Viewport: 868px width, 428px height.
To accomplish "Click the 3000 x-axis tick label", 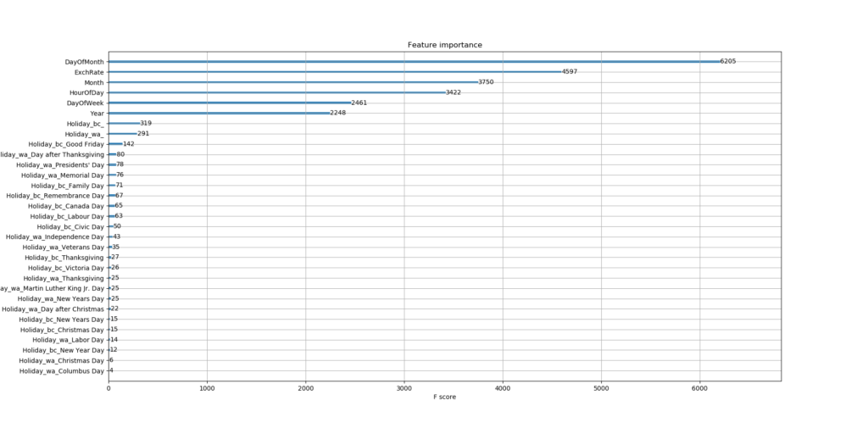I will (404, 388).
